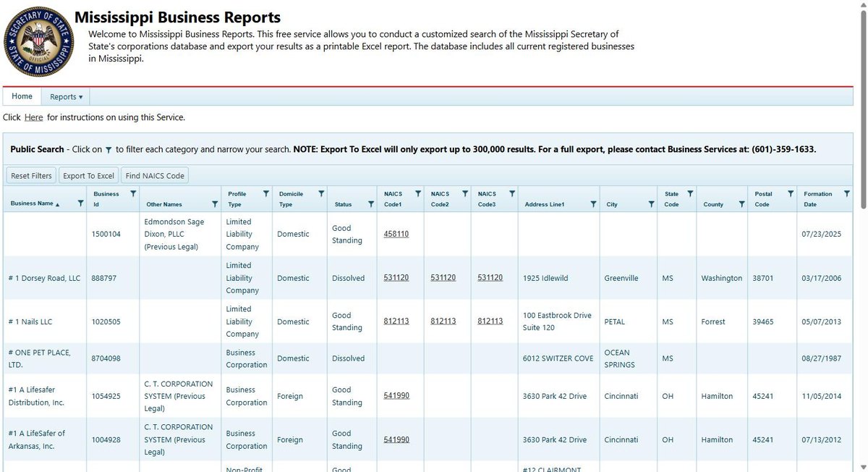Open the Address Line1 column filter icon
This screenshot has width=868, height=472.
pyautogui.click(x=593, y=204)
